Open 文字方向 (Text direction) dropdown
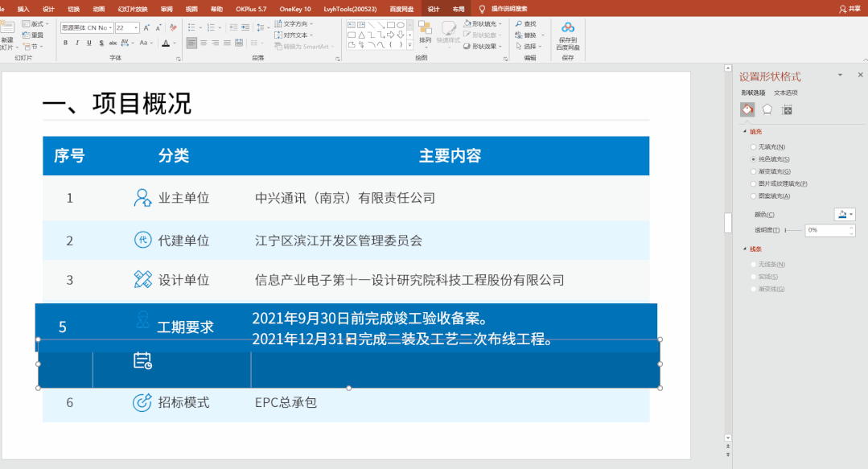 (294, 24)
